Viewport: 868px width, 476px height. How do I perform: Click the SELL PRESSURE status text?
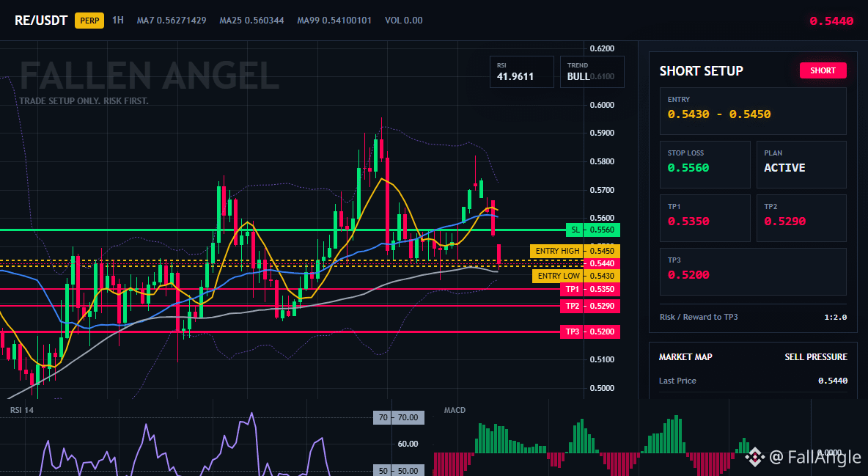pyautogui.click(x=816, y=357)
